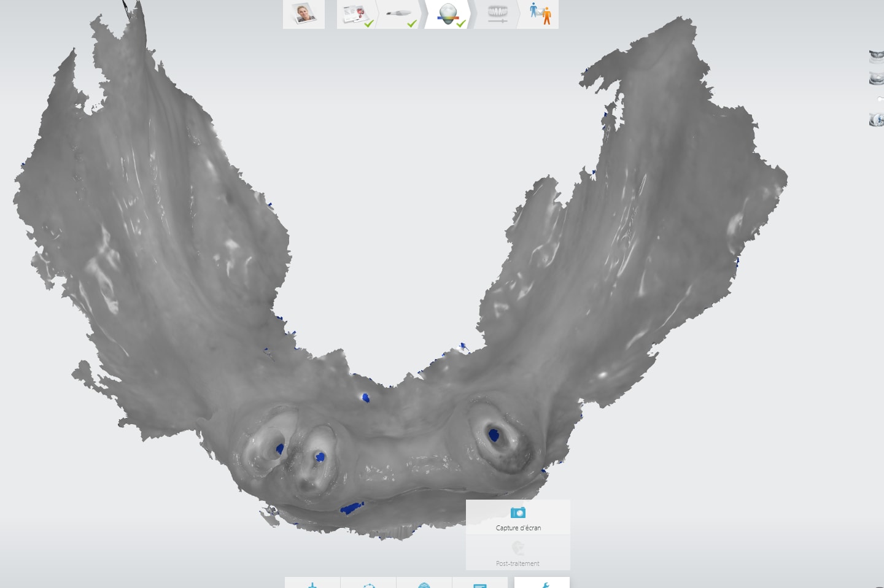Click the first bottom toolbar icon

pyautogui.click(x=312, y=584)
